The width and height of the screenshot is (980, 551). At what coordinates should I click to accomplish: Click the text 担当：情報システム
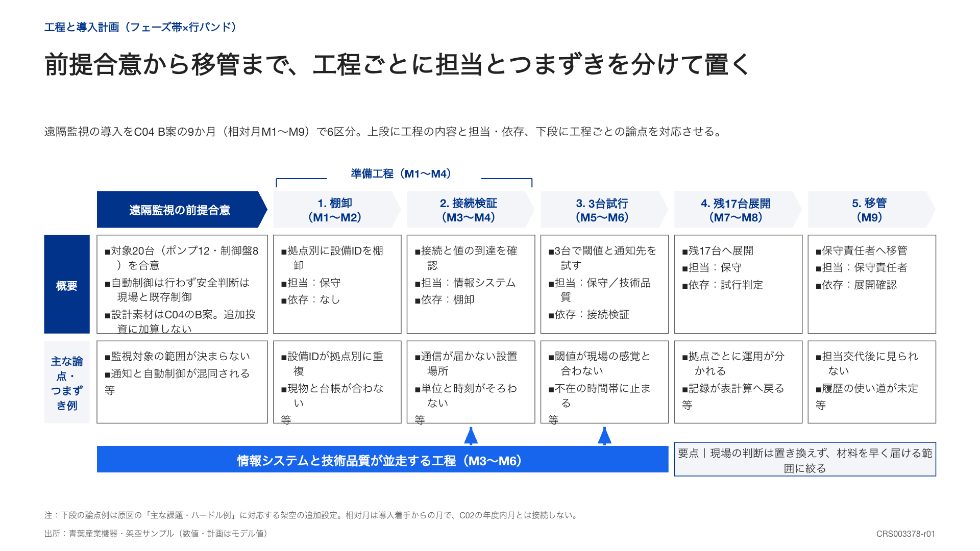[x=465, y=283]
